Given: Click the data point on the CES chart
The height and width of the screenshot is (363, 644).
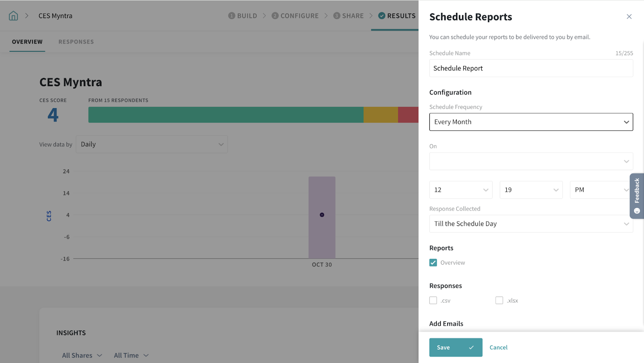Looking at the screenshot, I should [x=322, y=215].
